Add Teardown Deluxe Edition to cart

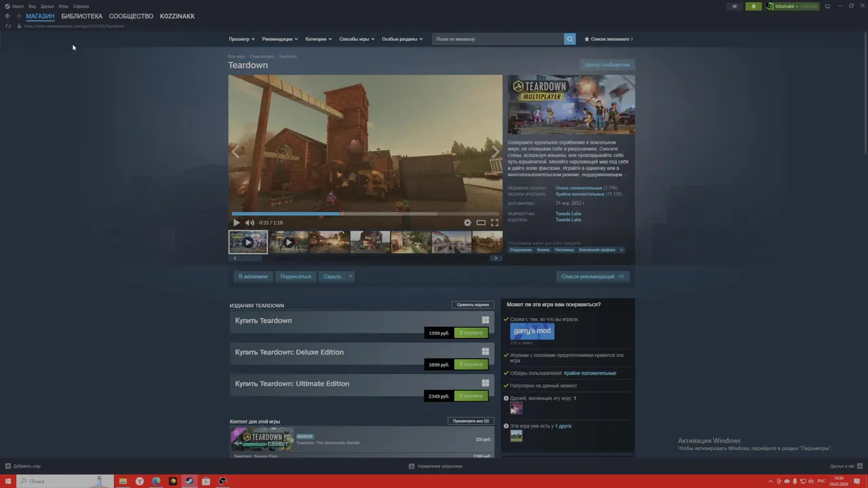tap(471, 365)
